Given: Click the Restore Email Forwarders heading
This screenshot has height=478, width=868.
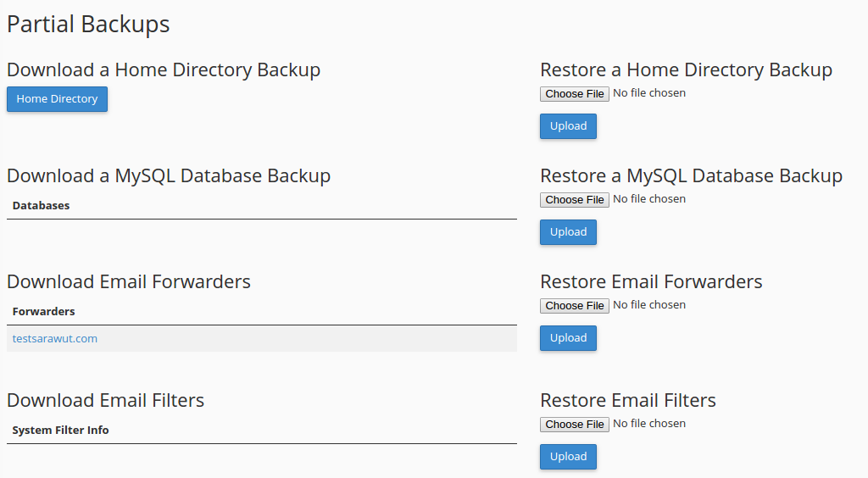Looking at the screenshot, I should (651, 281).
